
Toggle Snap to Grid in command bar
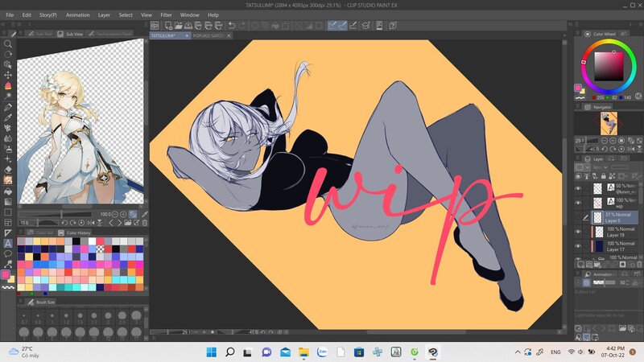click(x=353, y=26)
